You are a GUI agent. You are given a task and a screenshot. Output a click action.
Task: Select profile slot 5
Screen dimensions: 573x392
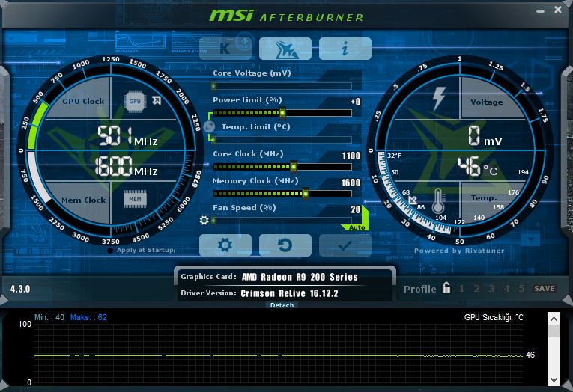(x=521, y=288)
